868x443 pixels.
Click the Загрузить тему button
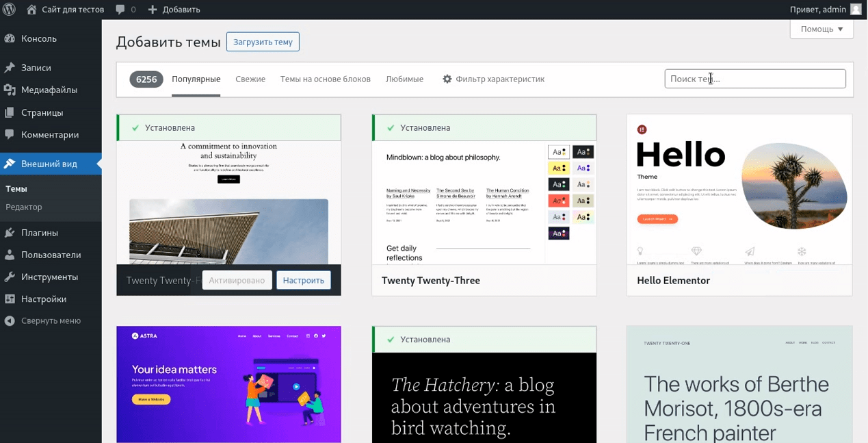tap(263, 42)
